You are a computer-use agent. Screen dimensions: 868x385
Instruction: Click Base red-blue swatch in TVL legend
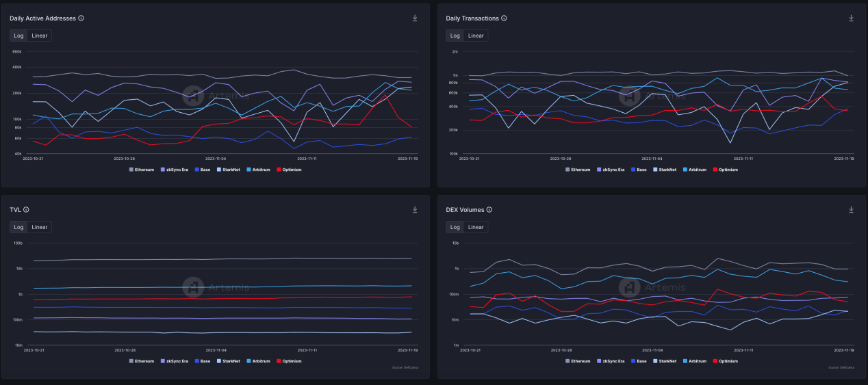[197, 360]
